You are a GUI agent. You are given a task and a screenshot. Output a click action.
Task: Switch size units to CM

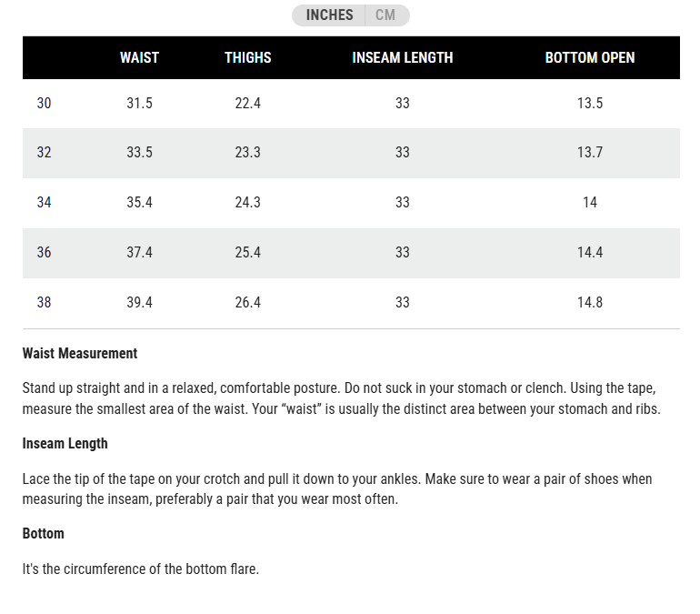pyautogui.click(x=386, y=15)
